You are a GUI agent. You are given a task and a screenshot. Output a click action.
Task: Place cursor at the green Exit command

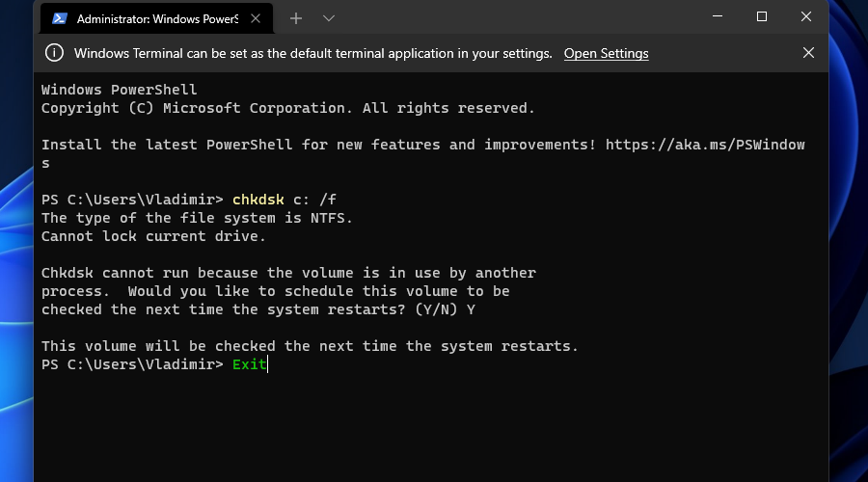[x=249, y=364]
